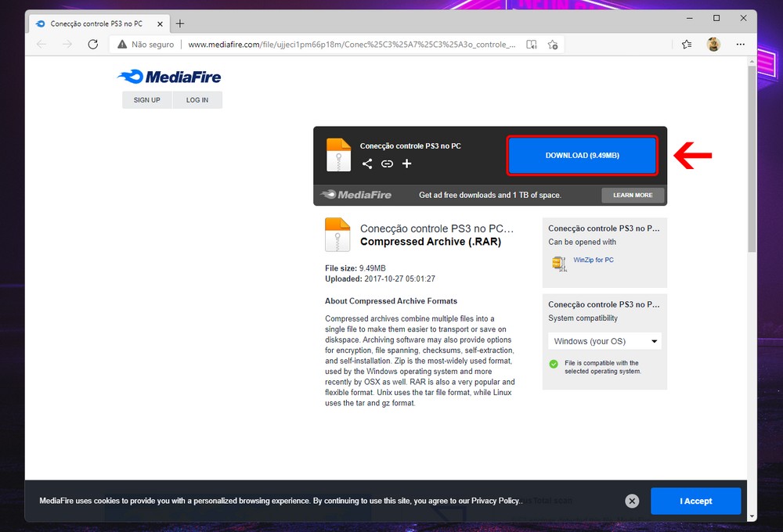The width and height of the screenshot is (783, 532).
Task: Open a new browser tab
Action: (x=180, y=23)
